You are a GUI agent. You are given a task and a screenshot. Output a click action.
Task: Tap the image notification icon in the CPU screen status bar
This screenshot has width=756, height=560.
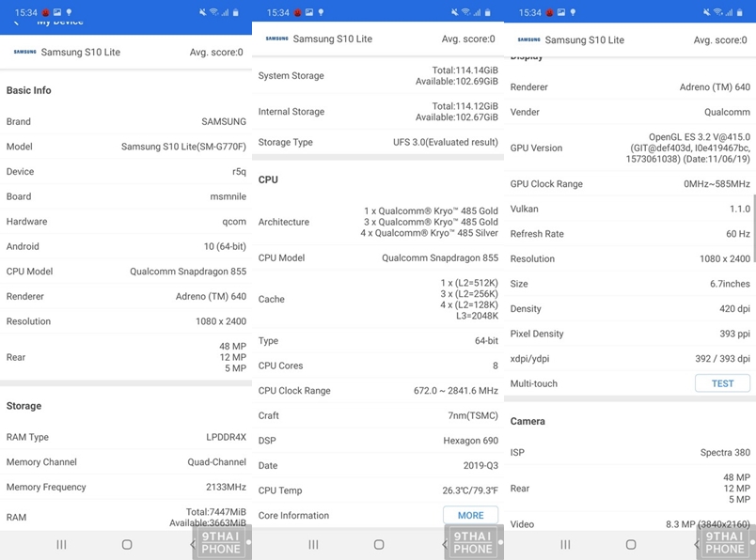tap(309, 12)
